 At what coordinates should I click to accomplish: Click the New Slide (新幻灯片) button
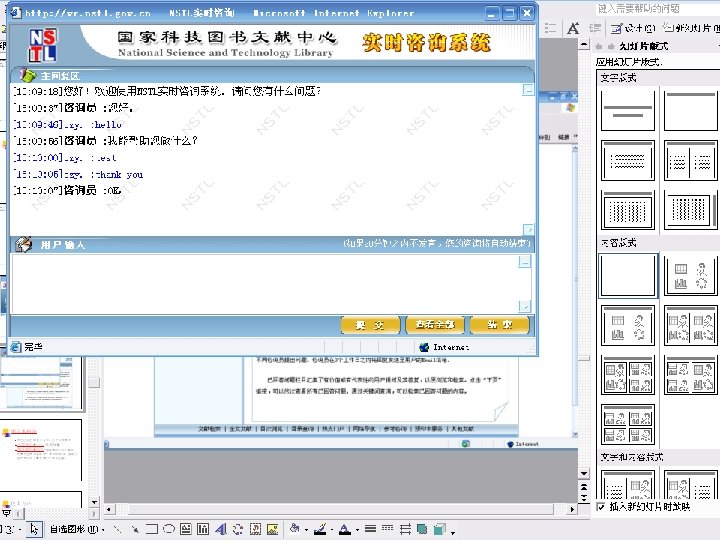691,28
